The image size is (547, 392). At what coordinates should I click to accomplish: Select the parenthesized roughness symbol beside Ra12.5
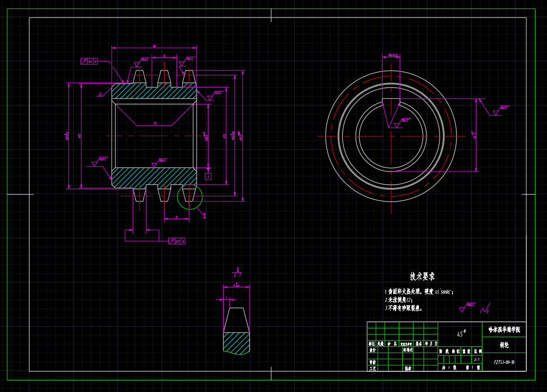tap(485, 308)
